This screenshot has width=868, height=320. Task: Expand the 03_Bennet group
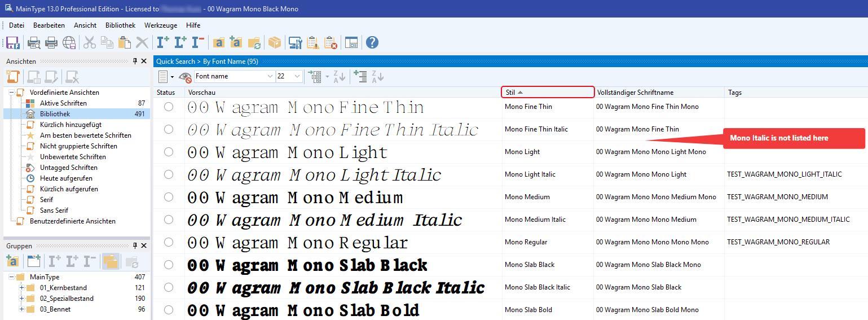22,309
